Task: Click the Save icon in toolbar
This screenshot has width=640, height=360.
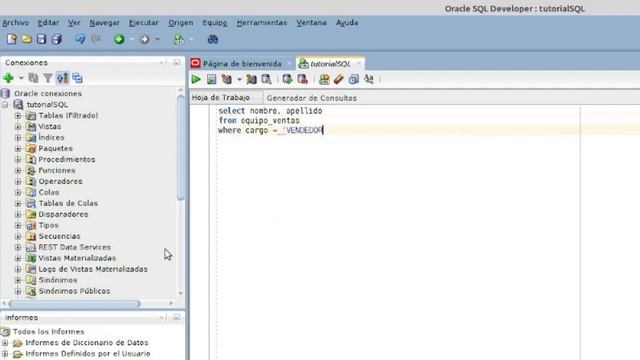Action: tap(41, 39)
